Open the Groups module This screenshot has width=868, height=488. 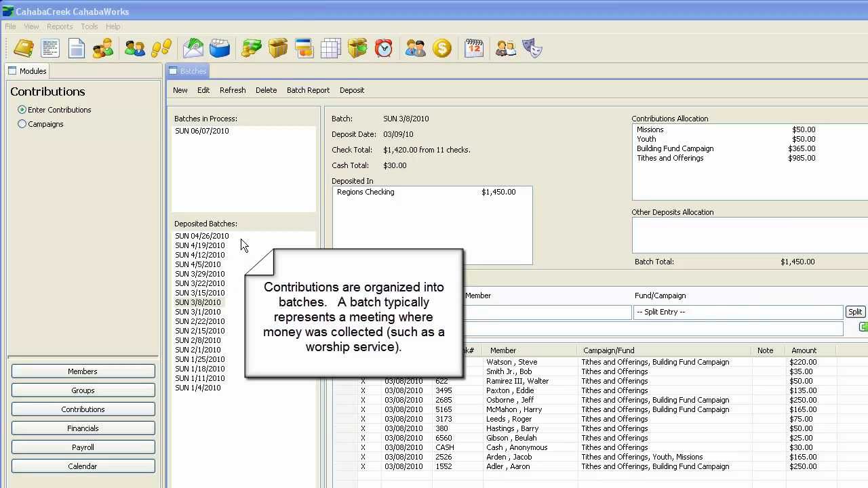click(x=83, y=390)
